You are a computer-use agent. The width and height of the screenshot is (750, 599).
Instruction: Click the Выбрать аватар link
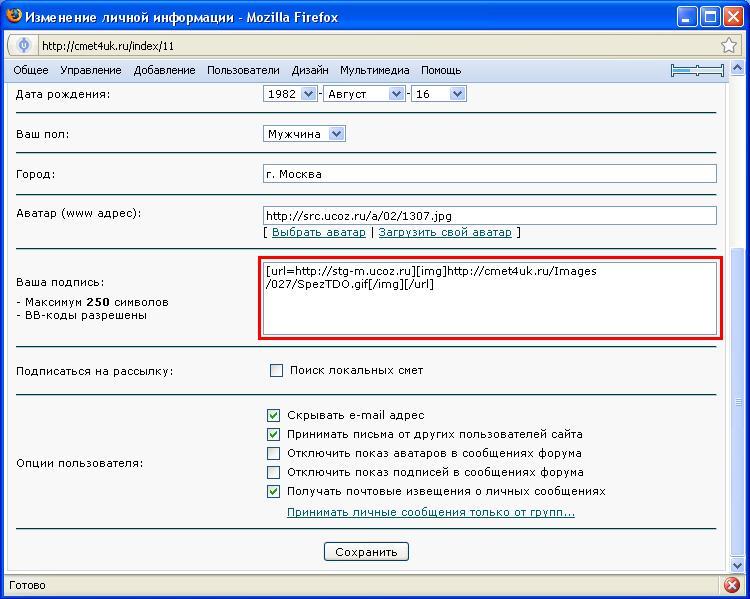pyautogui.click(x=319, y=233)
